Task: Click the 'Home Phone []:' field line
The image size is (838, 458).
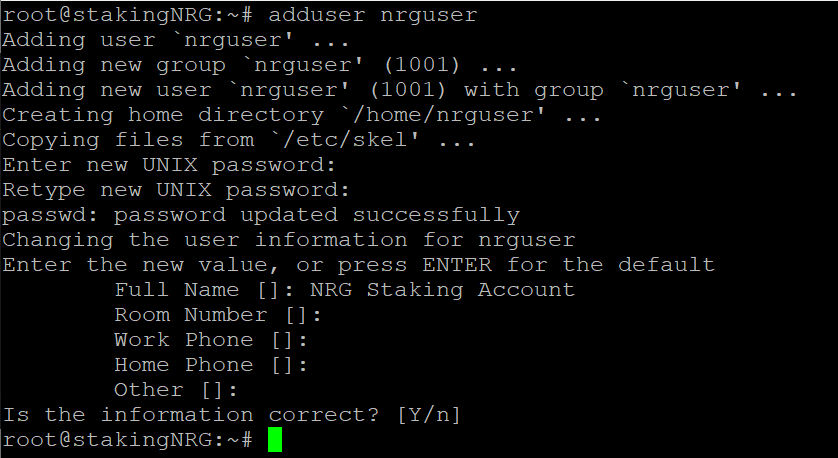Action: click(211, 365)
